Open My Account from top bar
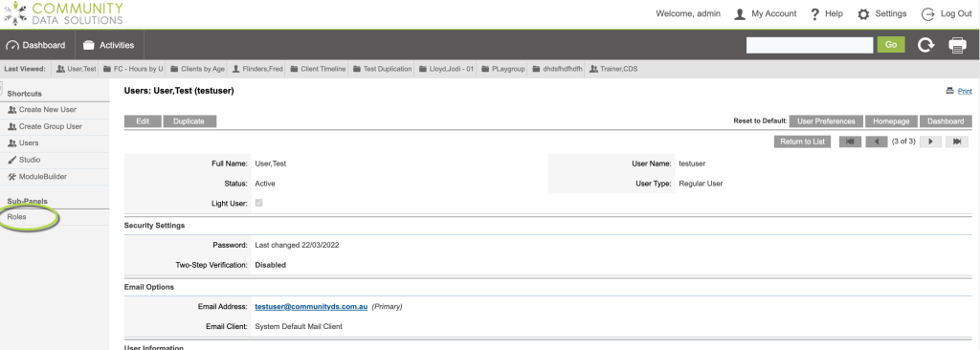Image resolution: width=980 pixels, height=350 pixels. [773, 13]
